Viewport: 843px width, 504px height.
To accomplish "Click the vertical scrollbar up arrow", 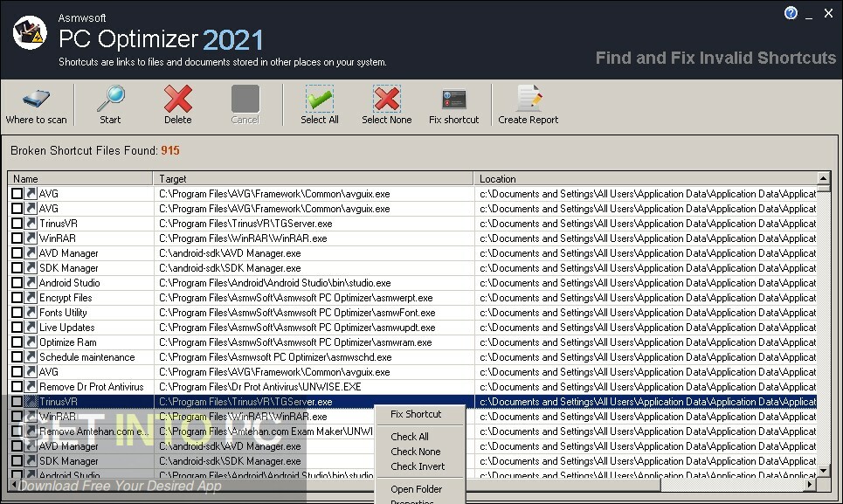I will tap(823, 178).
